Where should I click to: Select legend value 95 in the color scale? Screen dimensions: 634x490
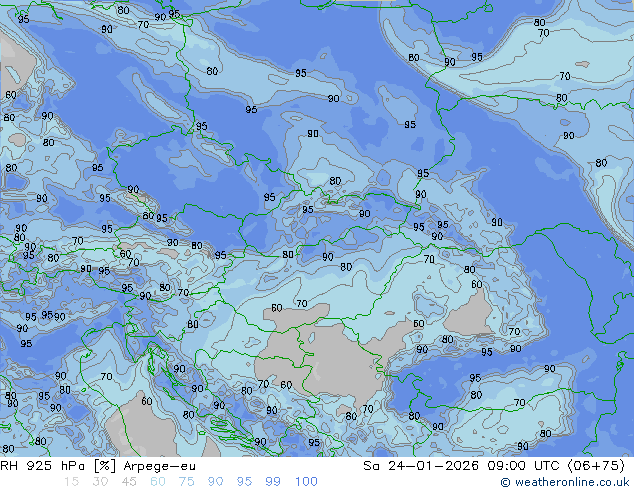coord(244,482)
